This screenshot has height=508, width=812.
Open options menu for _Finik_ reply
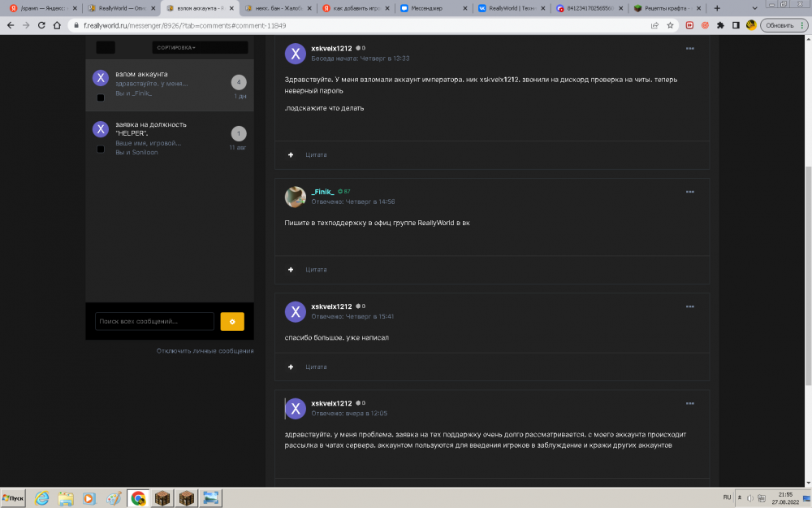689,192
